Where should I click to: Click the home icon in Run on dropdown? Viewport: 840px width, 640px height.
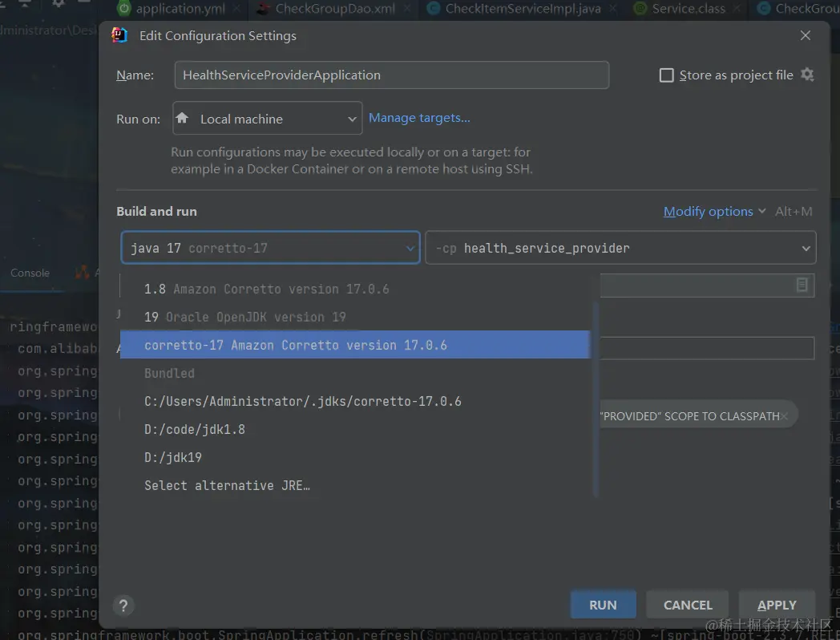tap(182, 118)
